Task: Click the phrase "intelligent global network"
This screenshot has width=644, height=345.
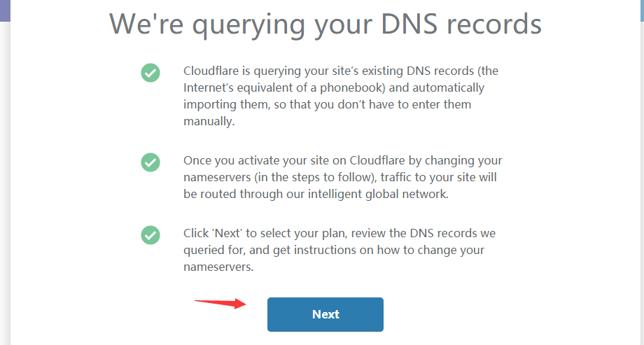Action: (374, 194)
